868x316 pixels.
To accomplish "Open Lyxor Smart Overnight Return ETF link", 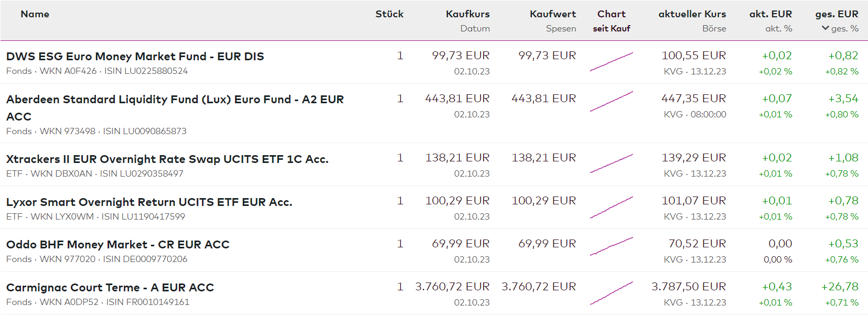I will click(x=149, y=202).
